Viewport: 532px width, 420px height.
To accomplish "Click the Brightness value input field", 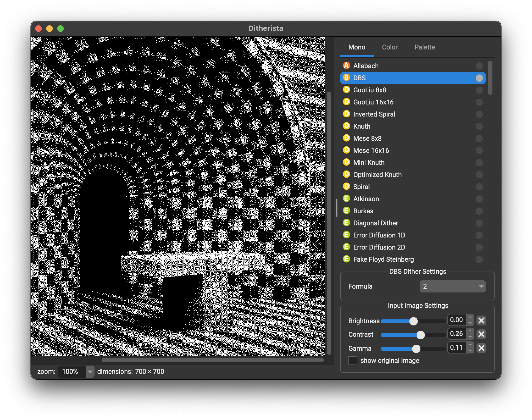I will tap(457, 320).
